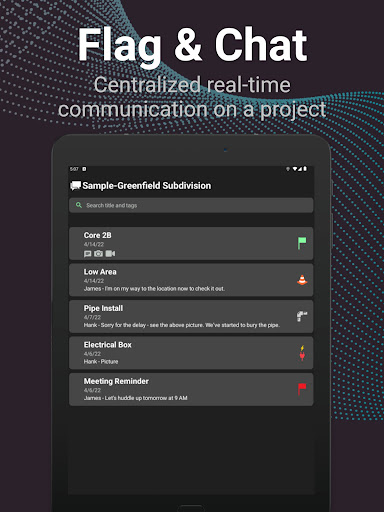Tap the video camera icon under Core 2B

click(x=110, y=254)
